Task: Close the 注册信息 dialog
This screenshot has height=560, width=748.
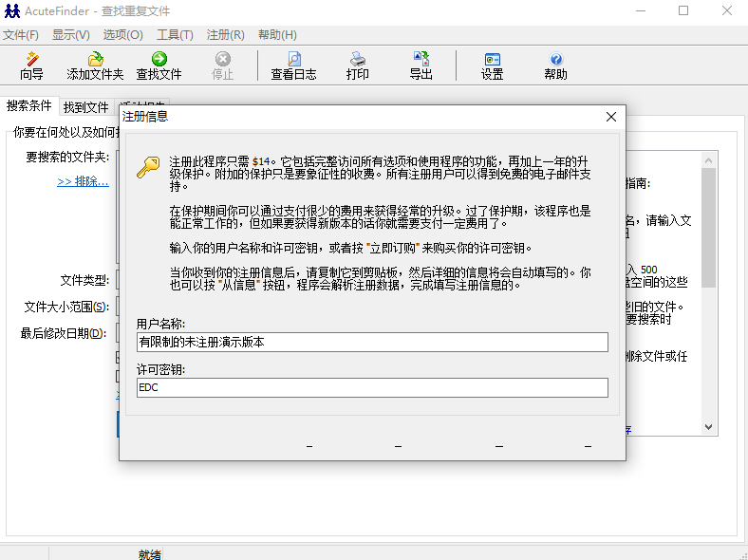Action: point(611,117)
